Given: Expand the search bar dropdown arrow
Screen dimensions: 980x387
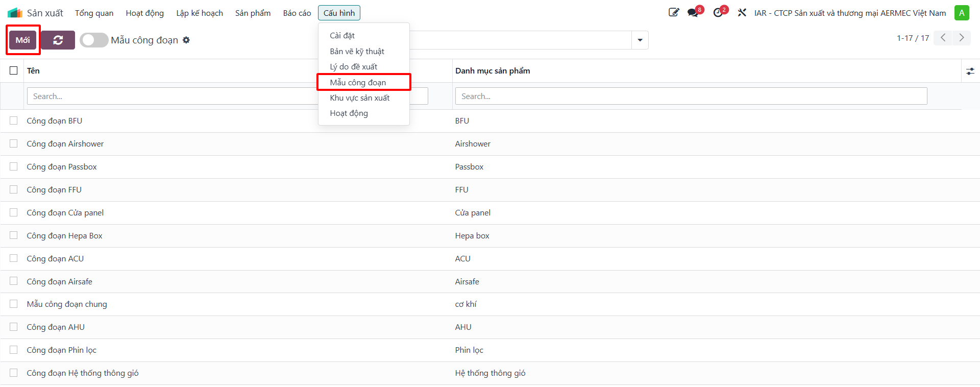Looking at the screenshot, I should [x=640, y=40].
